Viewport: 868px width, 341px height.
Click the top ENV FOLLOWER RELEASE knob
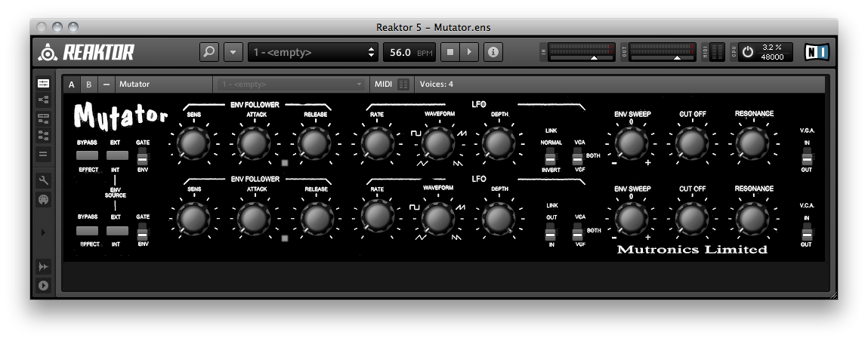[x=314, y=143]
